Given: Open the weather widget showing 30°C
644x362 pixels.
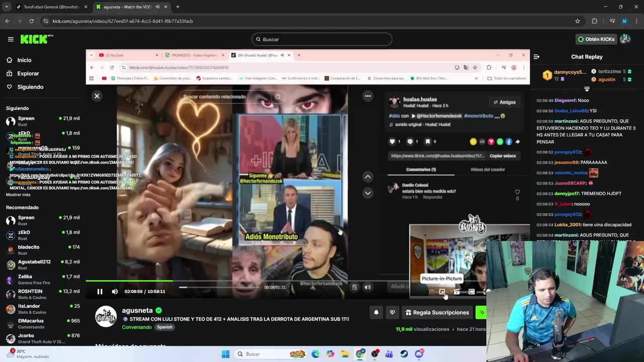Looking at the screenshot, I should click(30, 354).
